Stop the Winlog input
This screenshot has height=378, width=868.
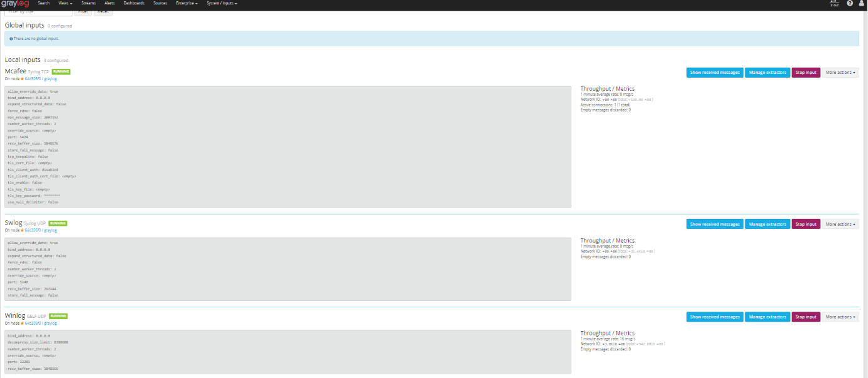805,317
